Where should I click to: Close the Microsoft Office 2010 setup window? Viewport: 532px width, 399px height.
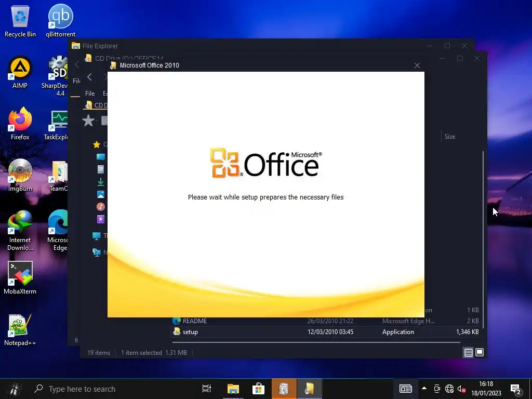417,65
